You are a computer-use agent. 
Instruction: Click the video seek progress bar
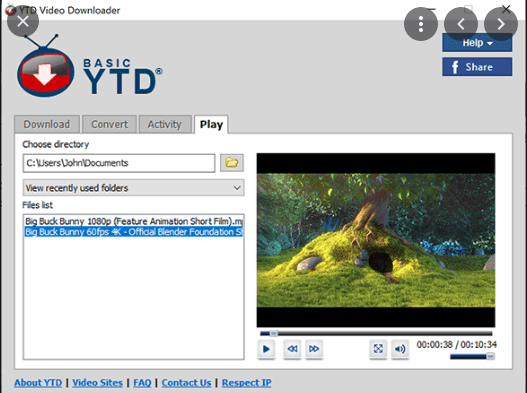click(x=376, y=333)
